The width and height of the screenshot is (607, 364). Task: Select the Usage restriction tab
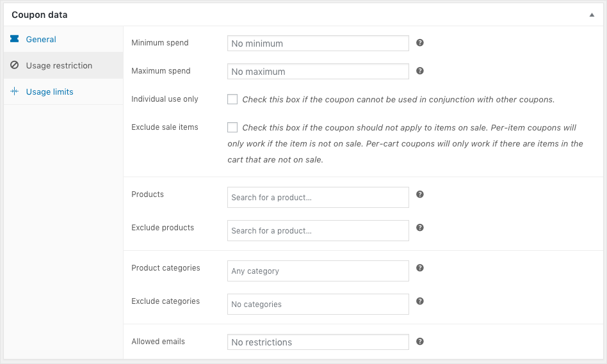point(59,65)
